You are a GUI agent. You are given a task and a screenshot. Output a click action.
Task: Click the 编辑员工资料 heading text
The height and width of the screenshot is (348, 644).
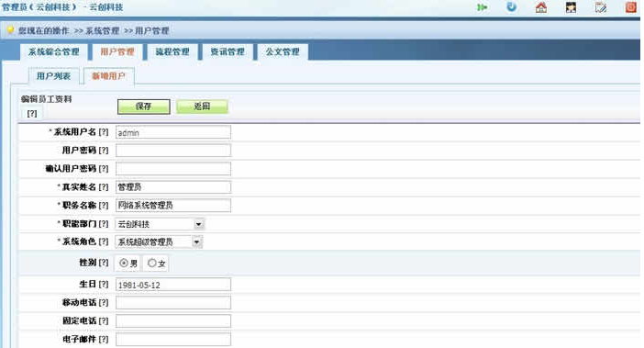point(47,99)
